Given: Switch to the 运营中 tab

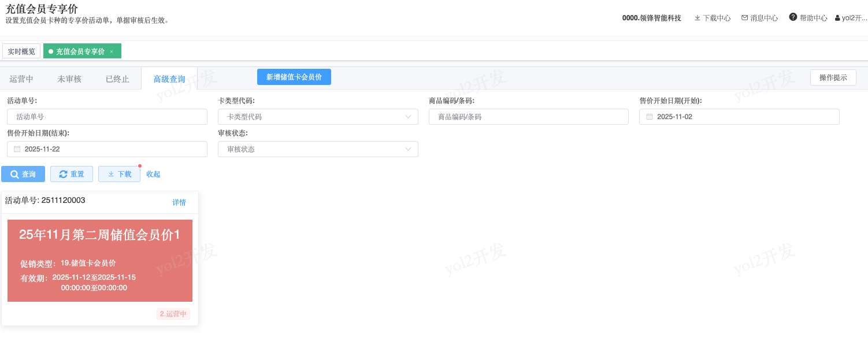Looking at the screenshot, I should (21, 79).
